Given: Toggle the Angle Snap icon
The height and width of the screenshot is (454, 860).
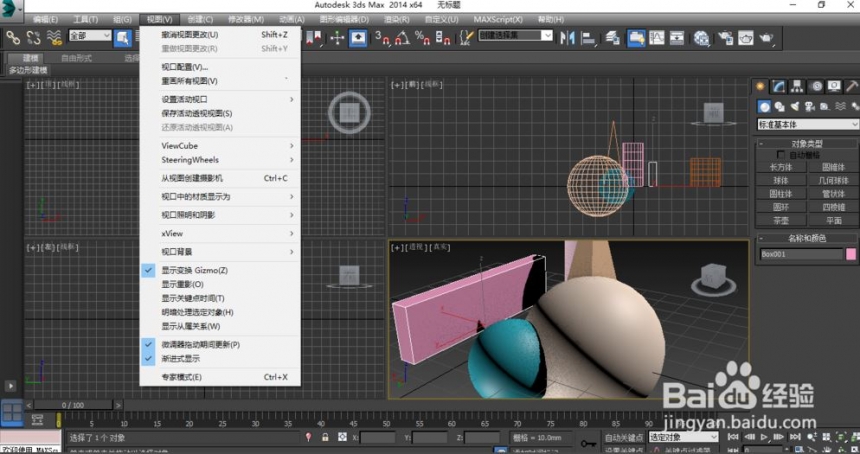Looking at the screenshot, I should (402, 38).
